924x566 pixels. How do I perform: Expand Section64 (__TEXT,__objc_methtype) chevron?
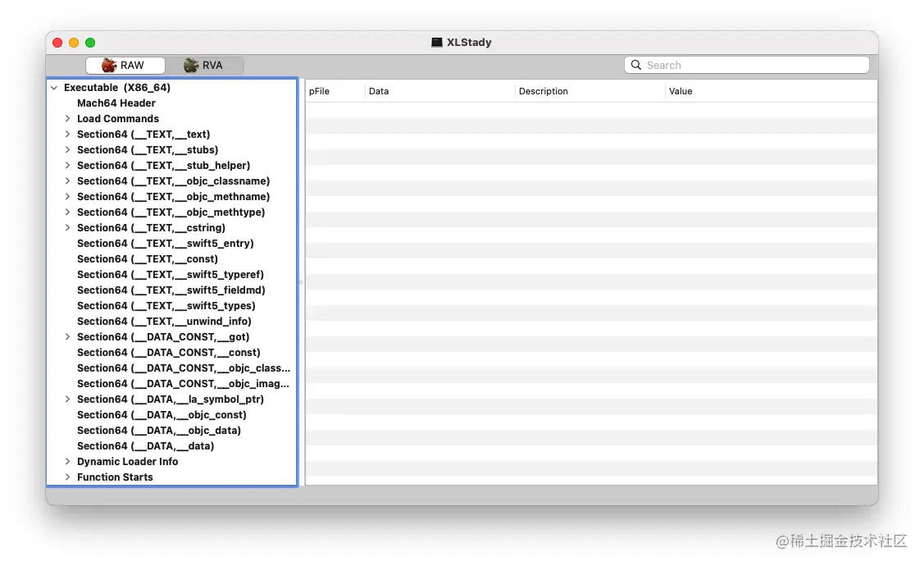pos(67,212)
